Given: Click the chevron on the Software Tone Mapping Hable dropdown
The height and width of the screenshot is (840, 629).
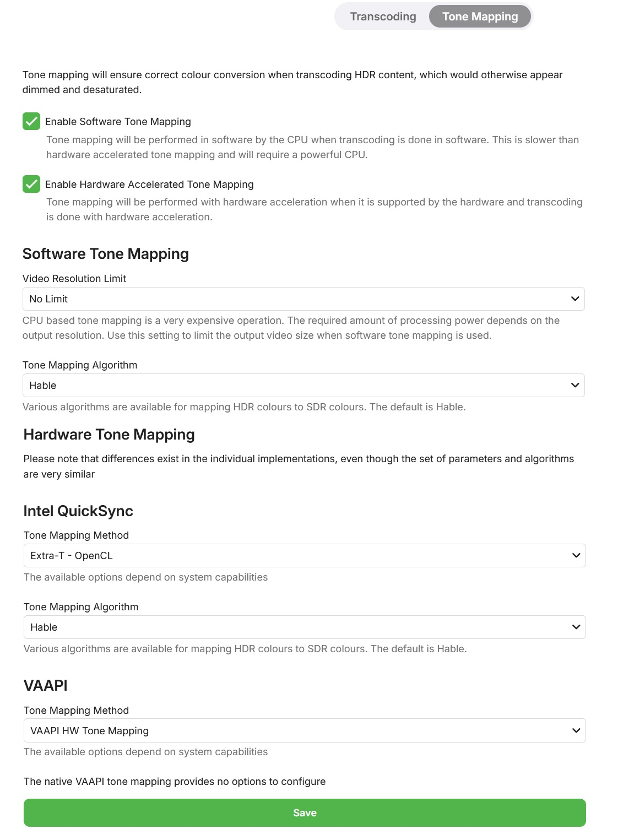Looking at the screenshot, I should [x=575, y=386].
